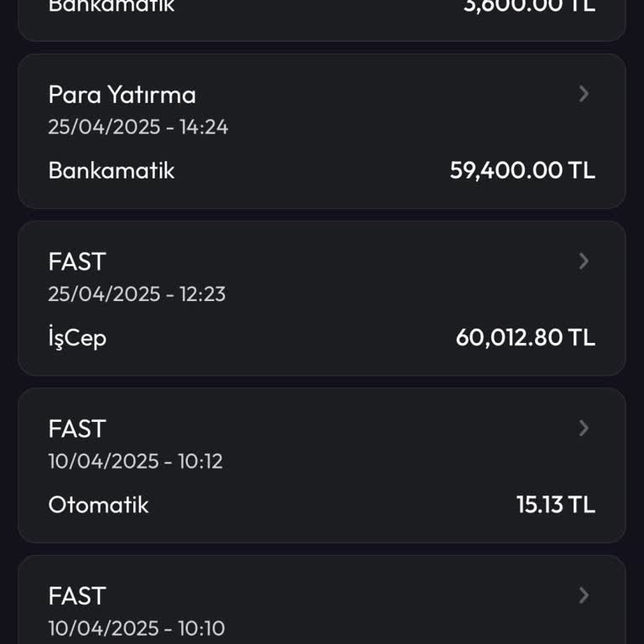Expand chevron of FAST 10:10 transaction
Viewport: 644px width, 644px height.
(584, 595)
